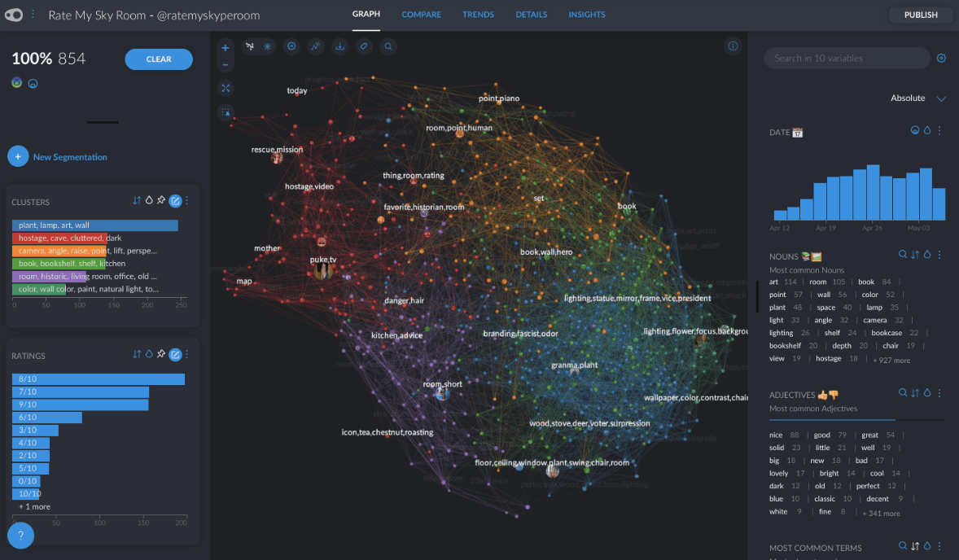Viewport: 959px width, 560px height.
Task: Toggle color-by droplet on Date panel
Action: click(x=926, y=130)
